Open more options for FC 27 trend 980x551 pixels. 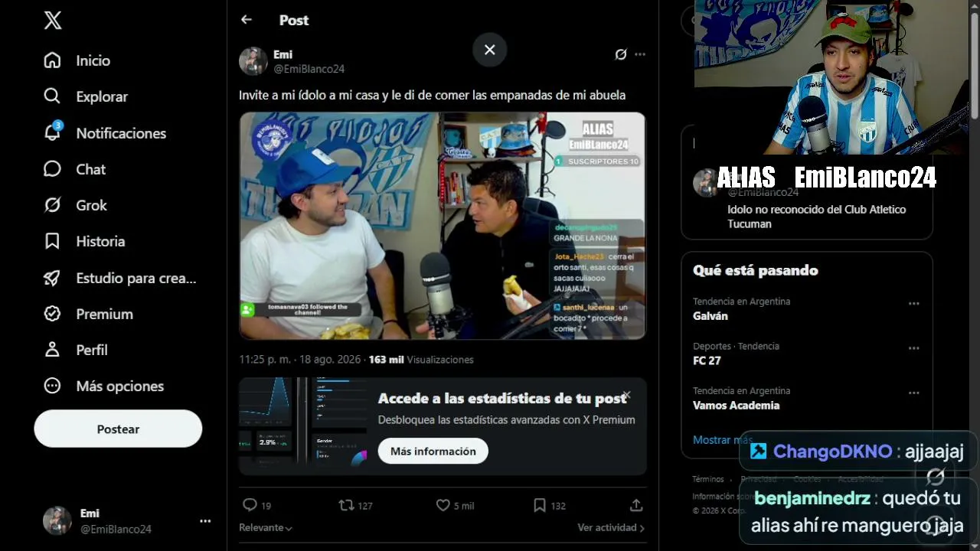pyautogui.click(x=913, y=348)
